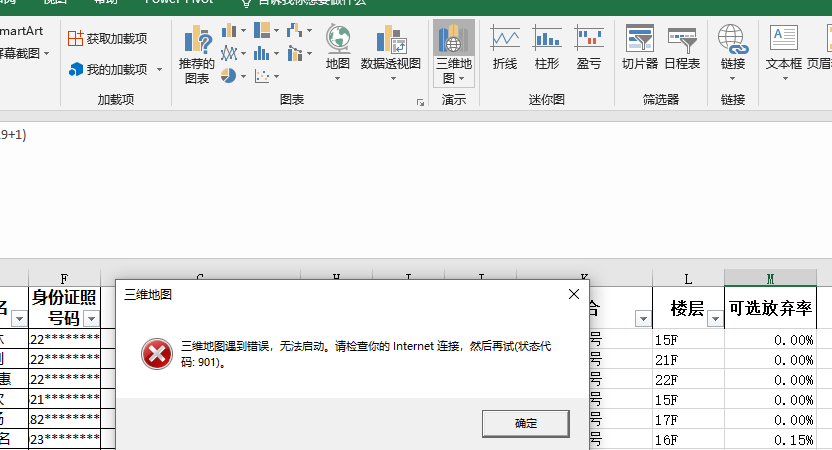The image size is (832, 450).
Task: Open Recommended Charts (推荐的图表)
Action: [x=196, y=54]
